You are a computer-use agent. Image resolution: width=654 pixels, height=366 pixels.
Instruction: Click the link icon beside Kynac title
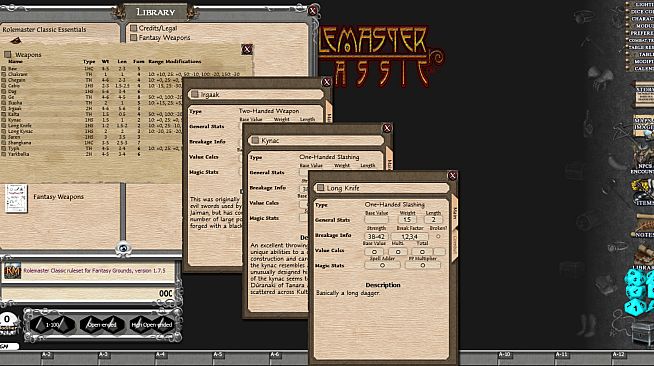tap(255, 140)
